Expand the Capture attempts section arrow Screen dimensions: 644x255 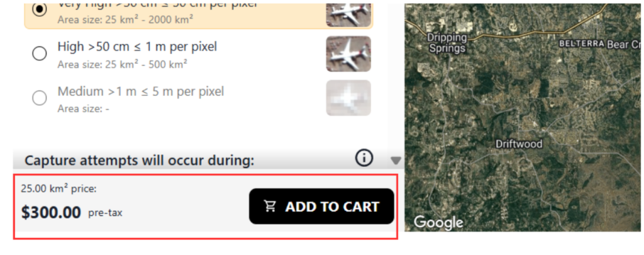(396, 161)
